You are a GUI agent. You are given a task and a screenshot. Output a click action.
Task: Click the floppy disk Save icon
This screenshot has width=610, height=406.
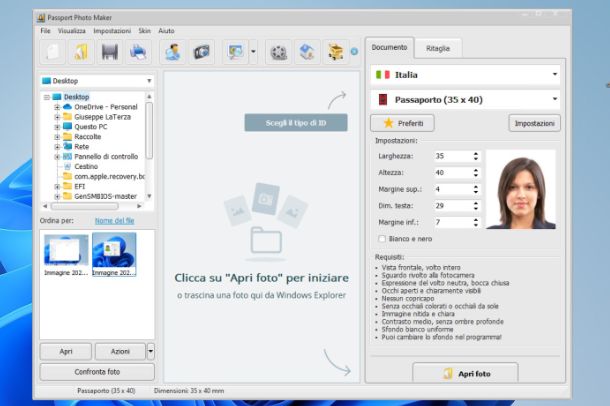coord(110,52)
